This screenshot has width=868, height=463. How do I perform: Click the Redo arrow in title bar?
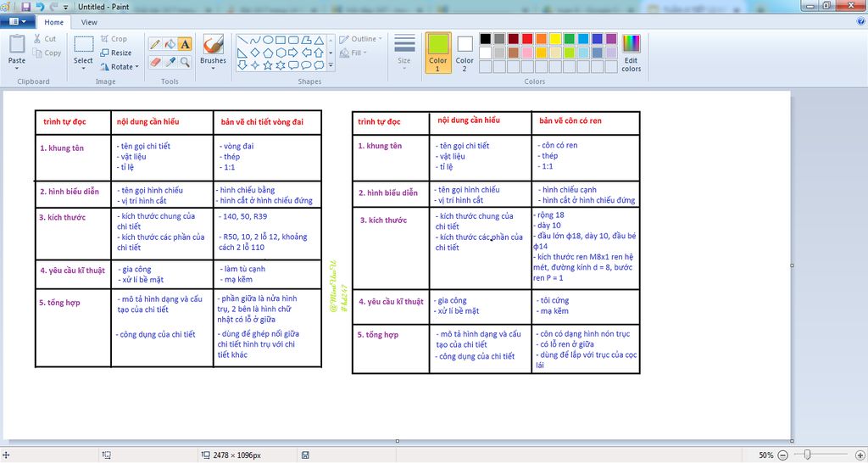click(53, 7)
